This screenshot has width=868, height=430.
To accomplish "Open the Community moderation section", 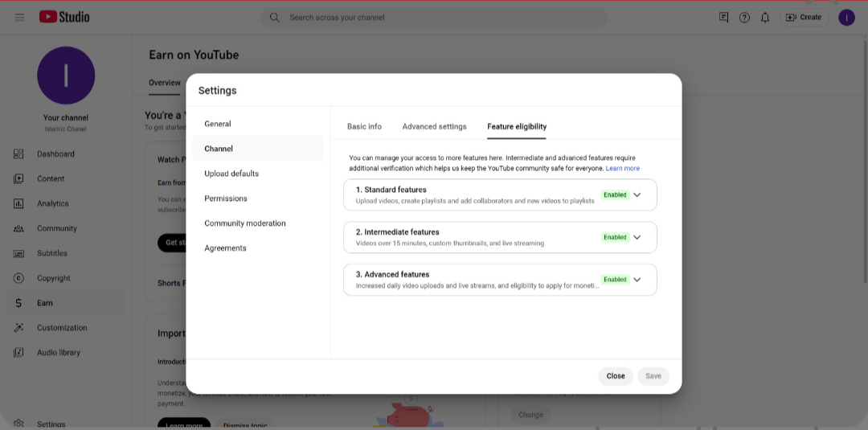I will 258,223.
